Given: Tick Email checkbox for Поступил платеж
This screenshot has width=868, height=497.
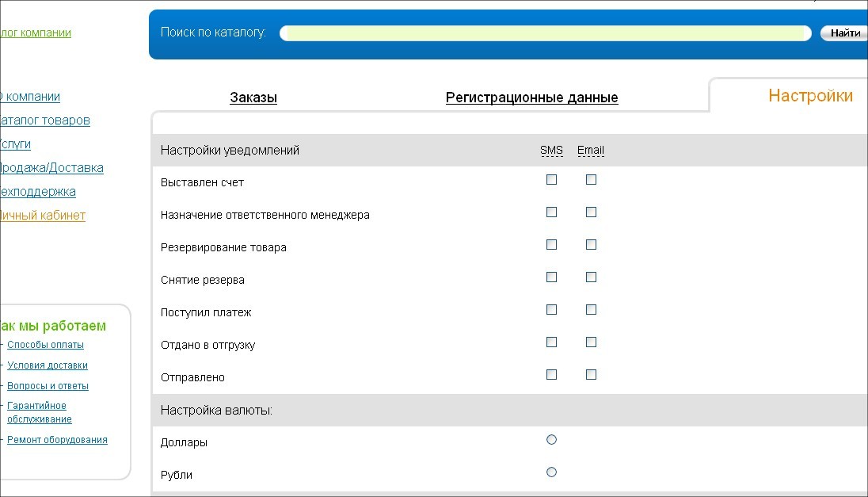Looking at the screenshot, I should point(591,310).
